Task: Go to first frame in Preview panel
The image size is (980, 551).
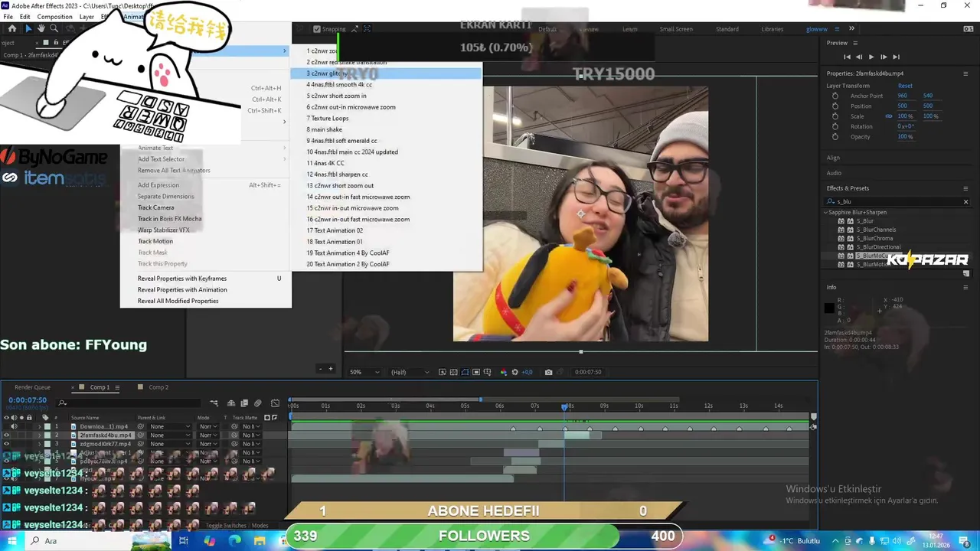Action: 847,57
